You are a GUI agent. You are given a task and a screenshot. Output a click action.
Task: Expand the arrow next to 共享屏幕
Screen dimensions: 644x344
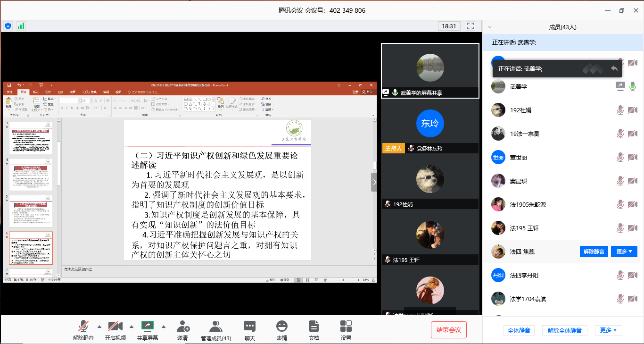click(164, 327)
